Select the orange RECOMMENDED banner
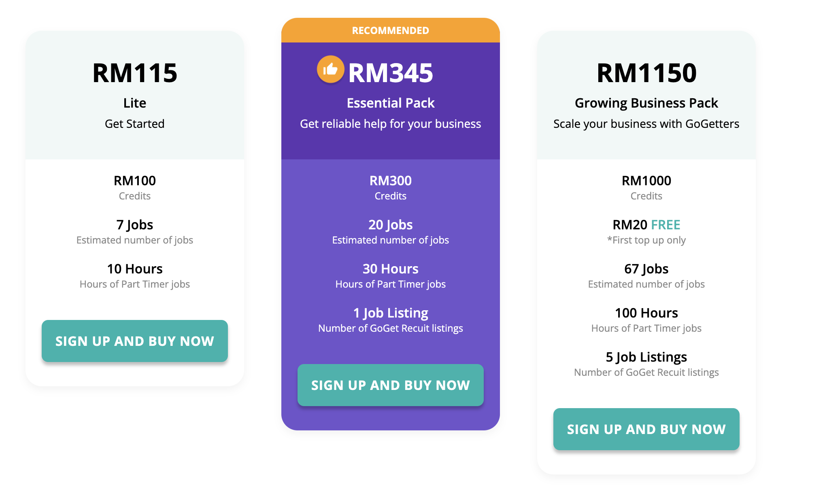The image size is (825, 504). [x=390, y=30]
